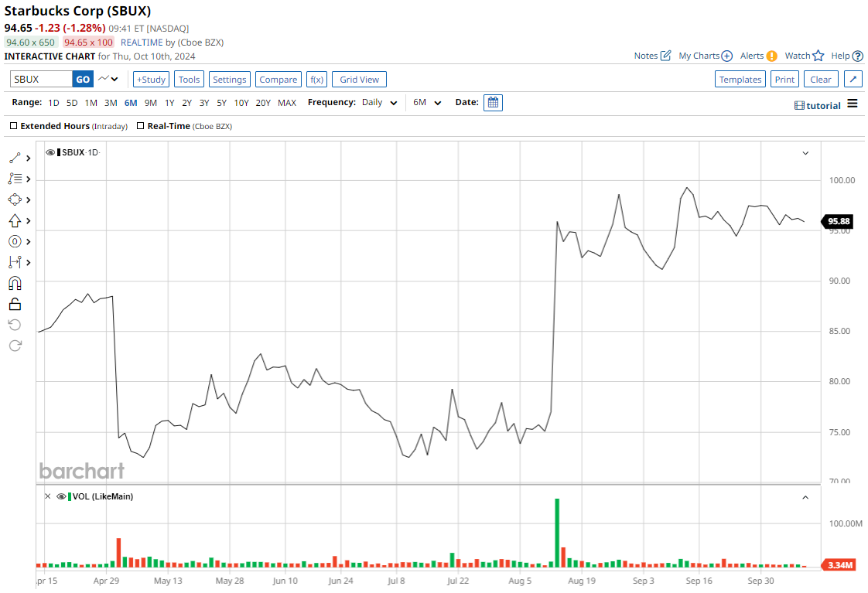868x593 pixels.
Task: Open chart Settings button
Action: [229, 79]
